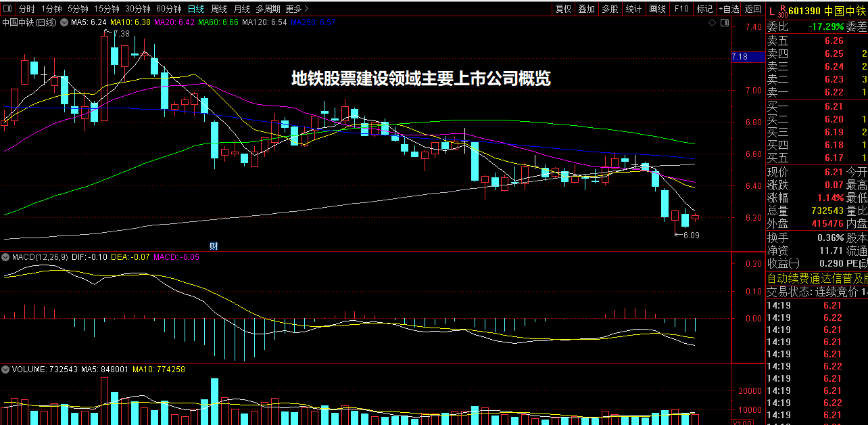868x425 pixels.
Task: Click the R 300 index badge in the header
Action: tap(782, 11)
